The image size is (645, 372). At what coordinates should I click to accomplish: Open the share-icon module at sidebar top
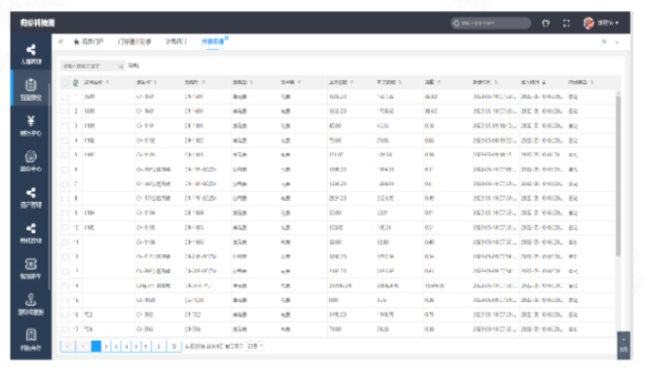[x=31, y=54]
